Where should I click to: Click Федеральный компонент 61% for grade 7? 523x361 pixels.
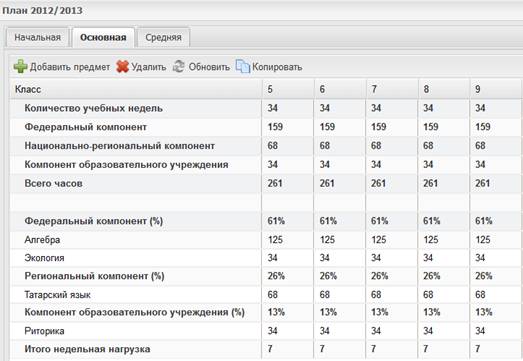tap(380, 221)
